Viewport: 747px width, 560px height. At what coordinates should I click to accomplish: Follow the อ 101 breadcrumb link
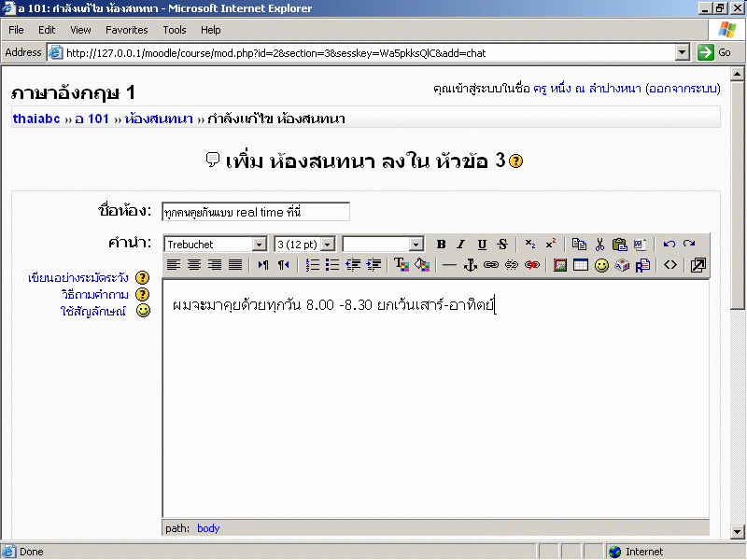coord(92,119)
